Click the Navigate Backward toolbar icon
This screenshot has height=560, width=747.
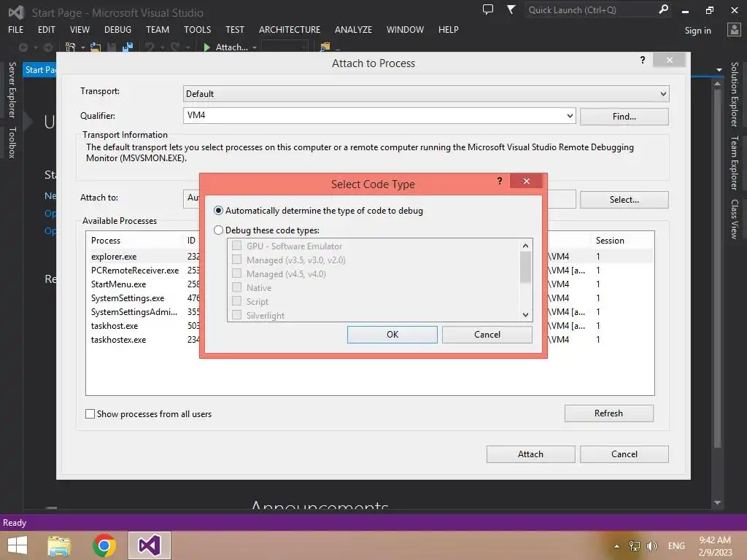coord(23,47)
